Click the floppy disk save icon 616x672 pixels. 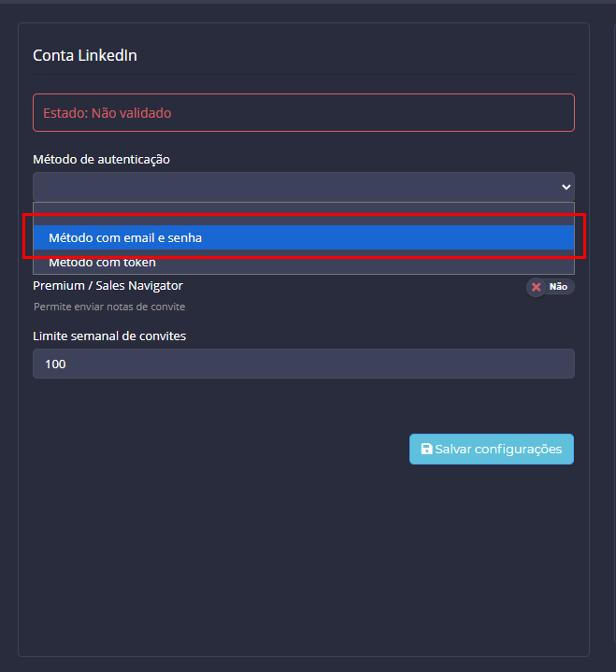point(427,450)
